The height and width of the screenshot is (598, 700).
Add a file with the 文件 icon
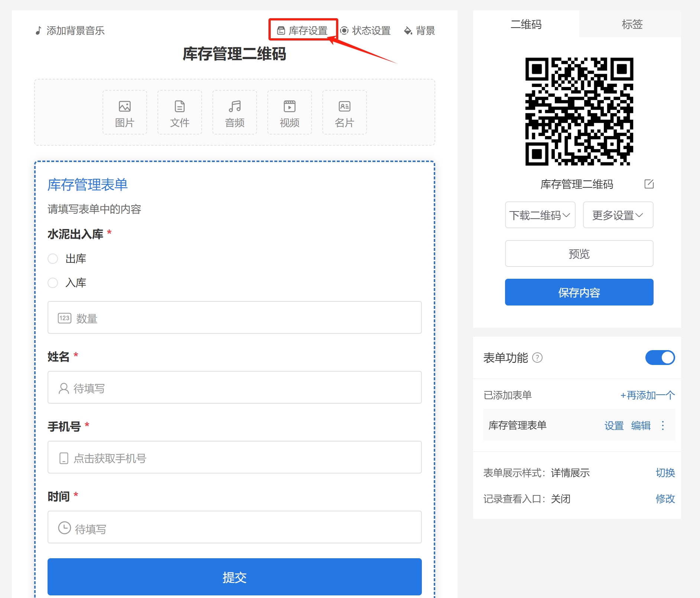[180, 112]
